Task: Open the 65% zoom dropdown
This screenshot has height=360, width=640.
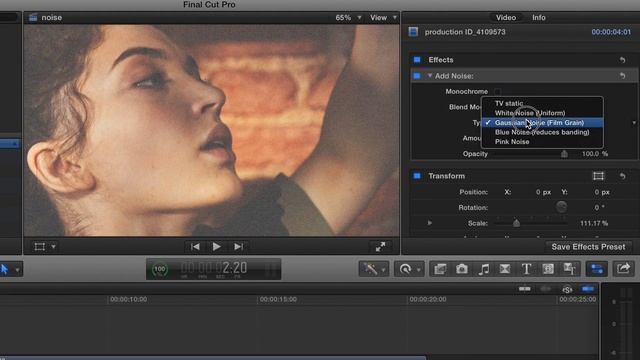Action: [349, 18]
